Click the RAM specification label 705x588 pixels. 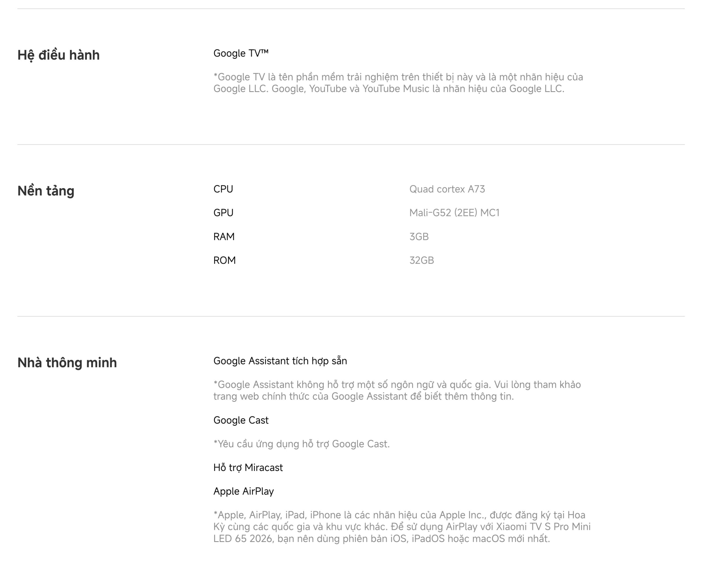coord(224,236)
